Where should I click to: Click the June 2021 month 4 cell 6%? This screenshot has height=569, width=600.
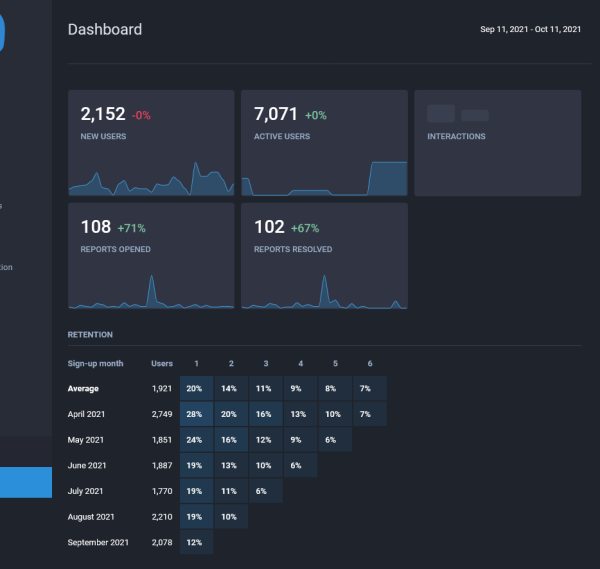(x=300, y=465)
